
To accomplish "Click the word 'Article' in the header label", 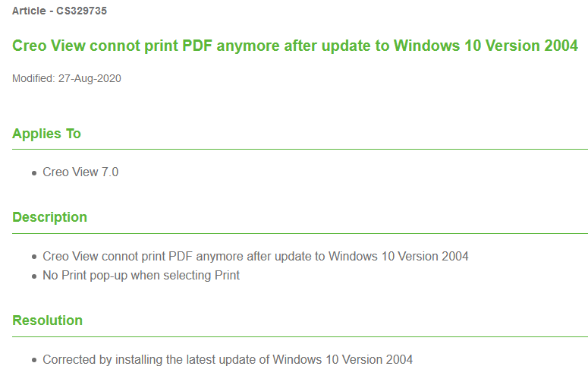I will pos(29,11).
